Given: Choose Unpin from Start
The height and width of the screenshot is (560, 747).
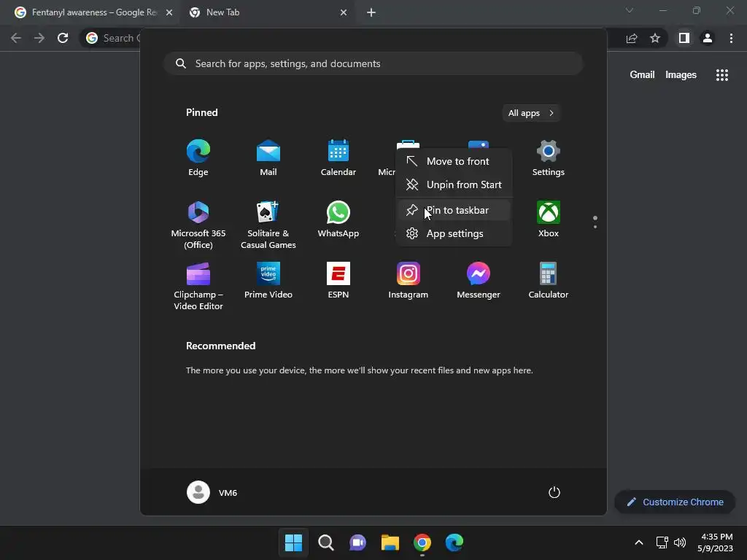Looking at the screenshot, I should coord(454,184).
